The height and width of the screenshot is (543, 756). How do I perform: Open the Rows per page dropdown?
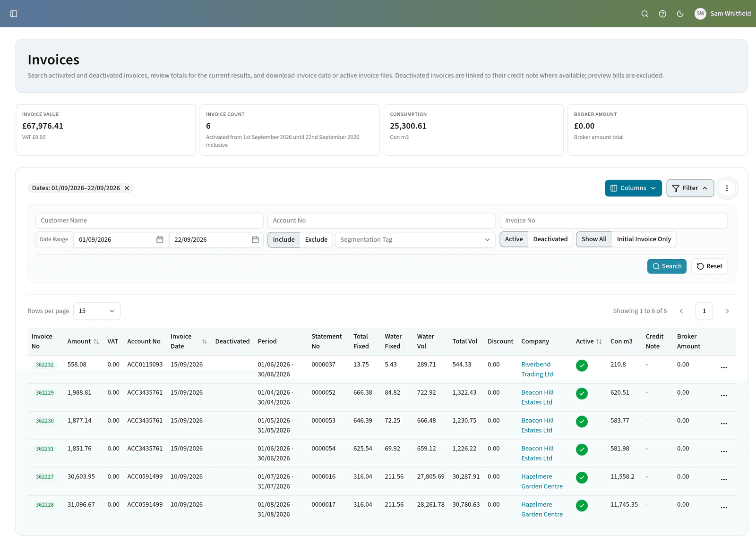point(97,311)
